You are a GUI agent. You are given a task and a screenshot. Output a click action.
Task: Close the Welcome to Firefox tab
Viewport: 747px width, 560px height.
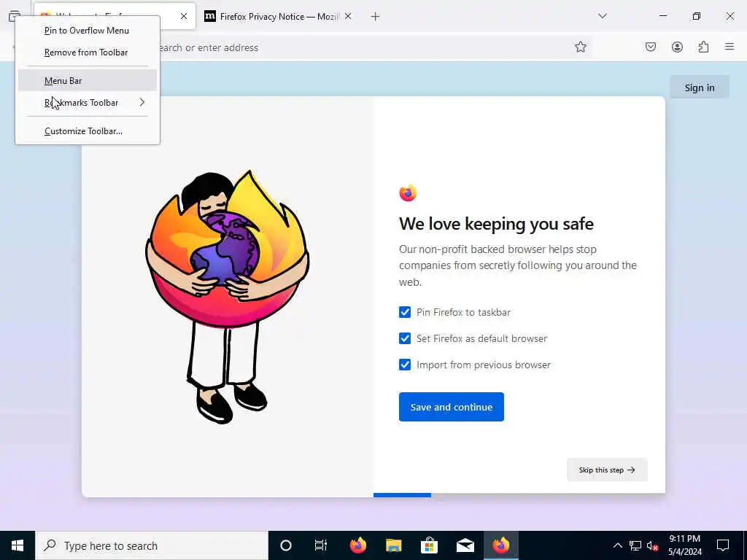tap(184, 16)
